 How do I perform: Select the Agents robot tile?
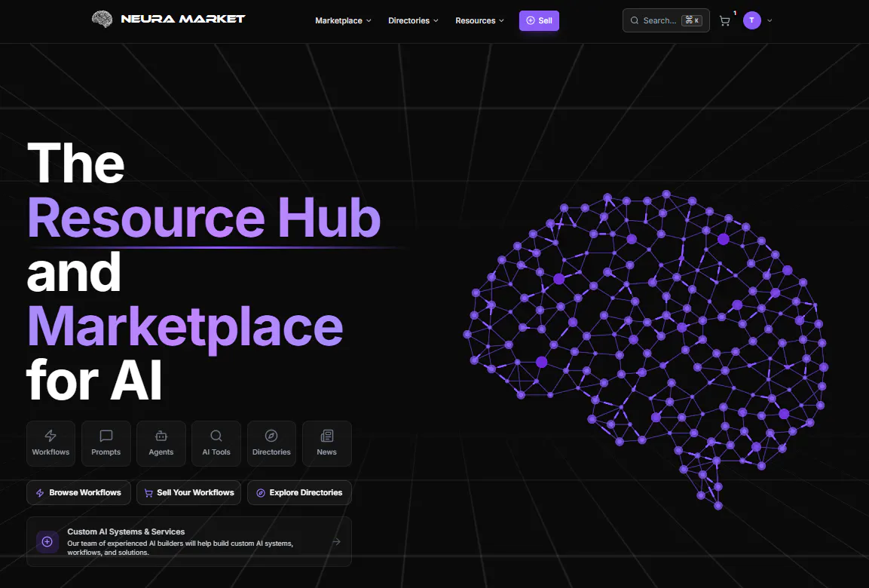click(161, 443)
